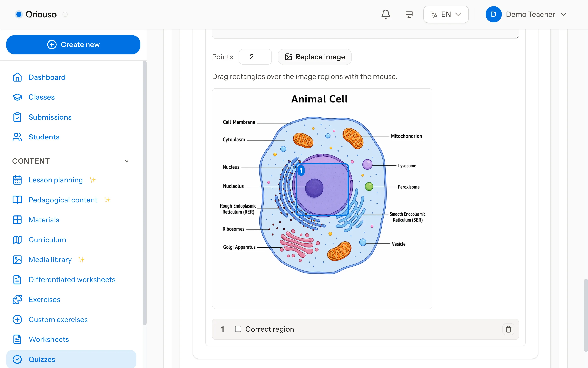The width and height of the screenshot is (588, 368).
Task: Click the Demo Teacher avatar
Action: pyautogui.click(x=493, y=14)
